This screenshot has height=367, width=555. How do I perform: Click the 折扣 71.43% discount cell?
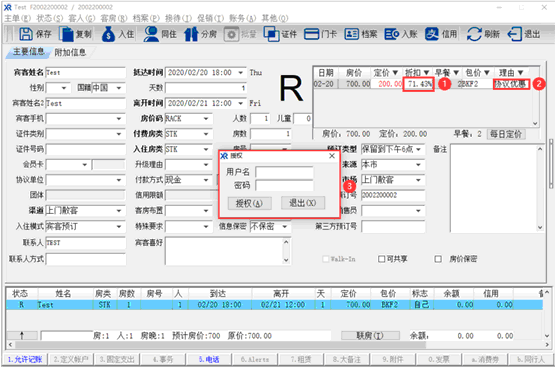tap(418, 84)
